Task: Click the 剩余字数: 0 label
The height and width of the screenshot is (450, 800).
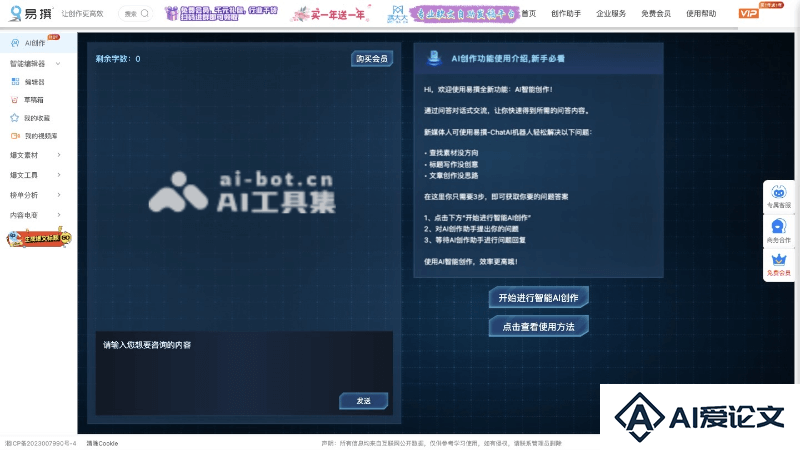Action: click(118, 59)
